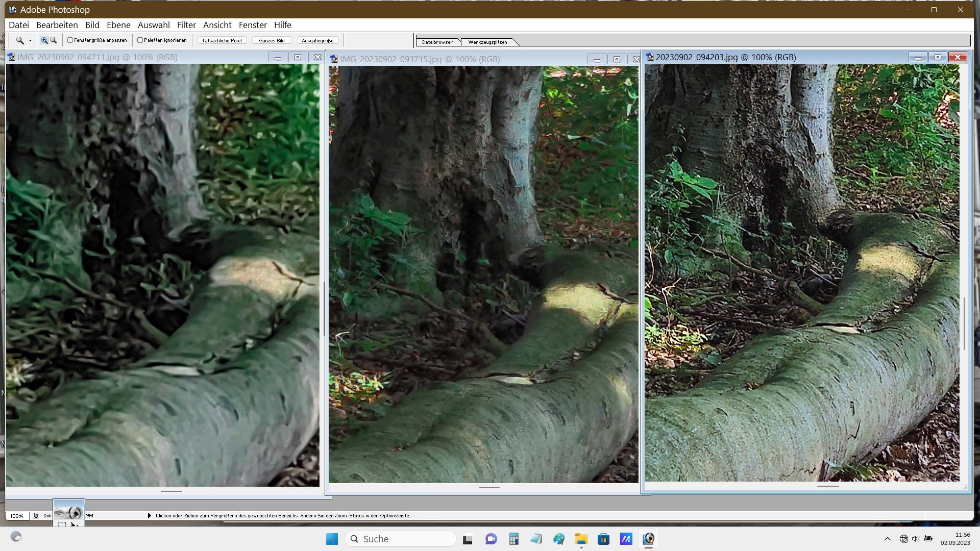Open File Explorer from the taskbar

pos(581,539)
